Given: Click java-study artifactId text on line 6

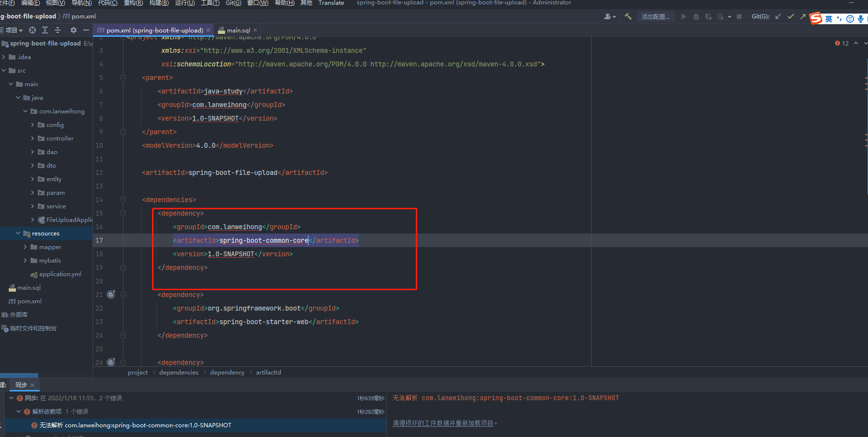Looking at the screenshot, I should click(x=223, y=91).
